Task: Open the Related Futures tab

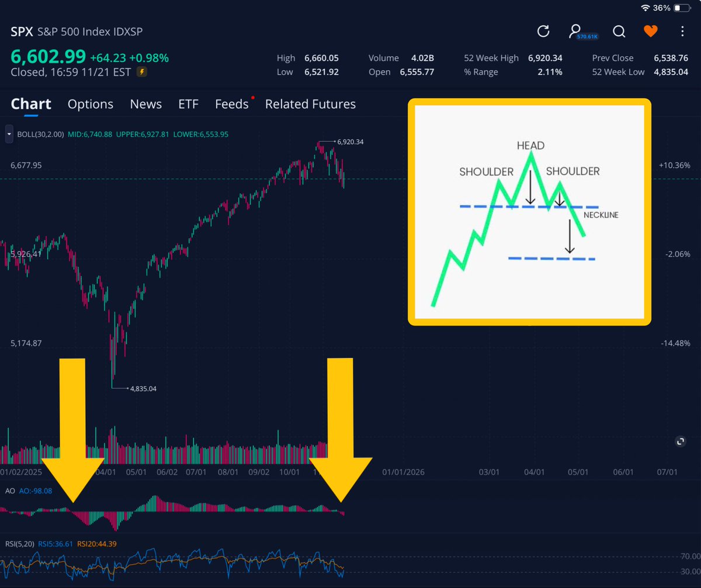Action: pyautogui.click(x=310, y=104)
